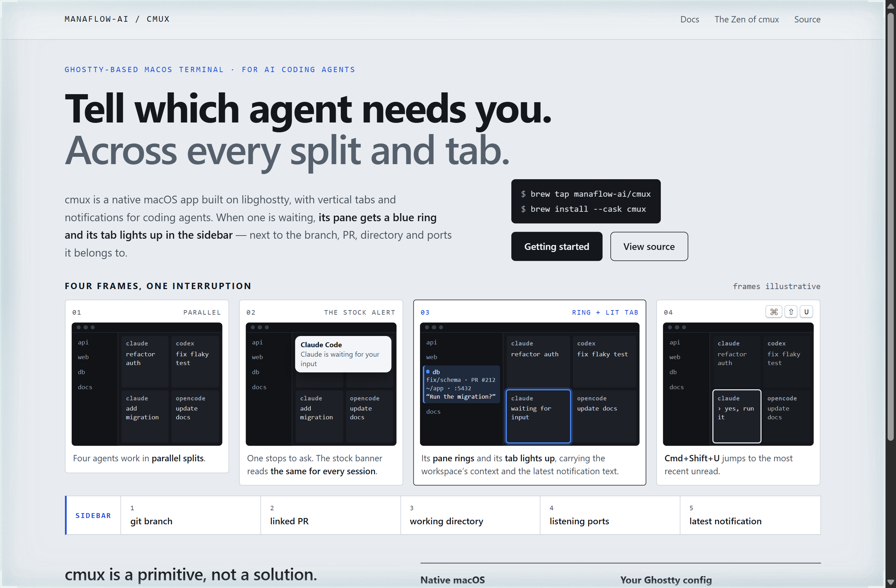Click the Claude Code notification banner in frame 02

pyautogui.click(x=343, y=354)
